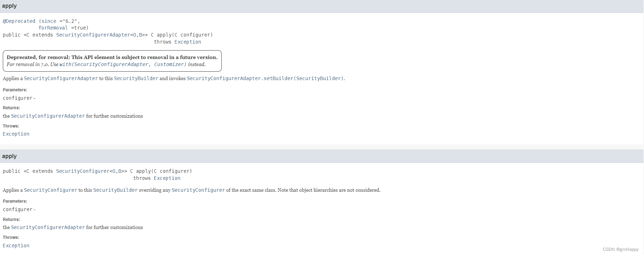The image size is (644, 255).
Task: Click 'Throws:' label in second apply section
Action: tap(11, 237)
